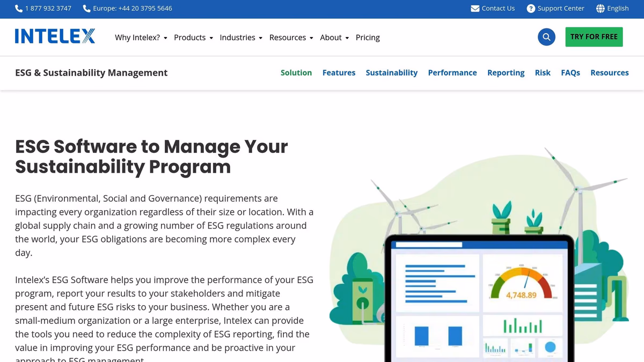Screen dimensions: 644x362
Task: Select the Reporting section link
Action: [x=506, y=73]
